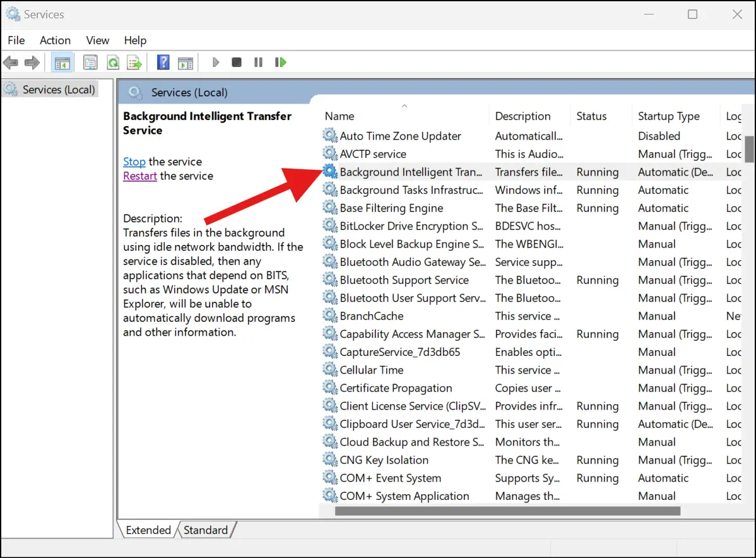This screenshot has height=558, width=756.
Task: Open properties for the selected service
Action: pyautogui.click(x=90, y=62)
